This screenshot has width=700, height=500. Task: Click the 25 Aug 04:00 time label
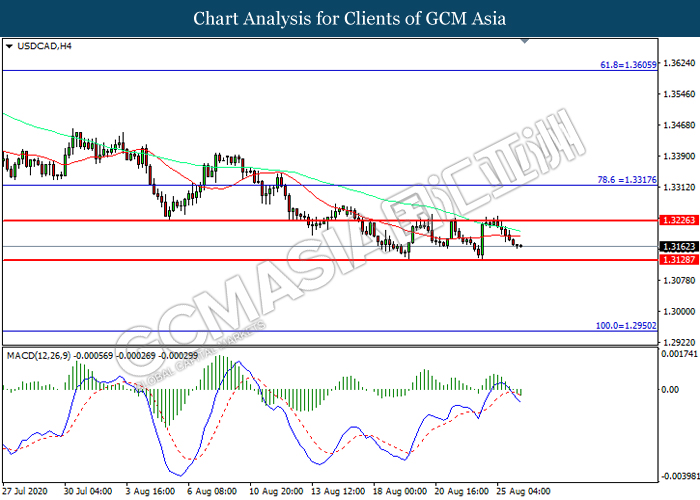(524, 491)
